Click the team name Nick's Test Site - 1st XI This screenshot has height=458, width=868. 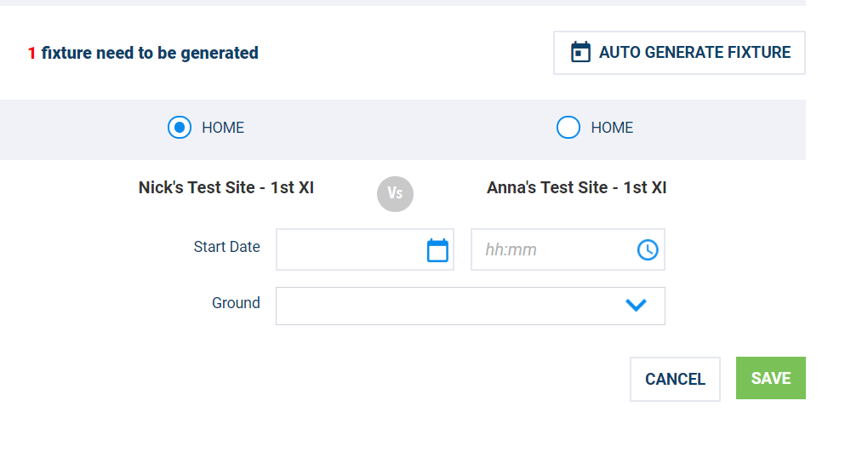click(226, 188)
